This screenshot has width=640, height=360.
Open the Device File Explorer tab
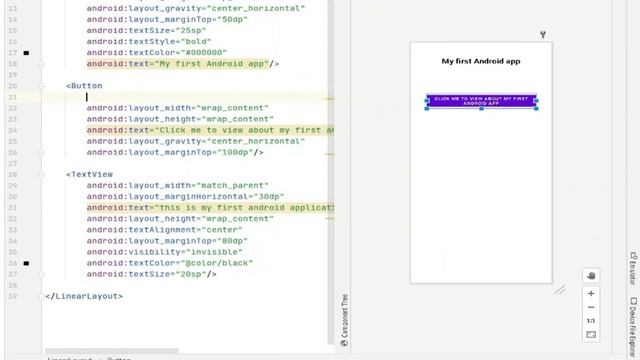tap(633, 327)
